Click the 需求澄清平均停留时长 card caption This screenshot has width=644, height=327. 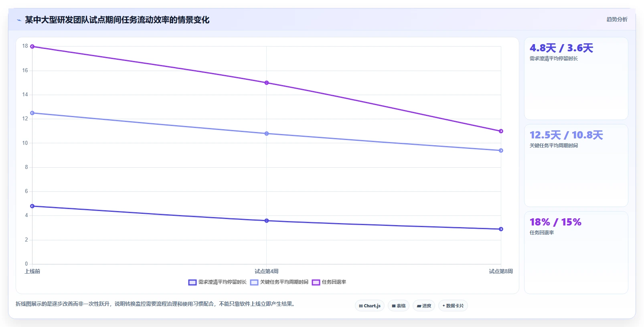point(554,59)
